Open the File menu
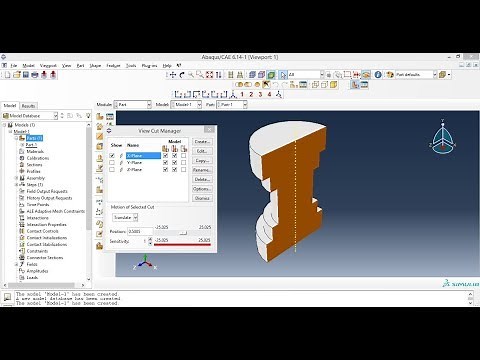The width and height of the screenshot is (480, 360). (x=14, y=66)
